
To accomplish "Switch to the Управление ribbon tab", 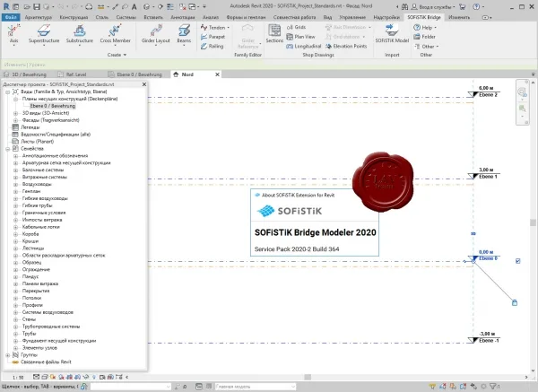I will (352, 17).
